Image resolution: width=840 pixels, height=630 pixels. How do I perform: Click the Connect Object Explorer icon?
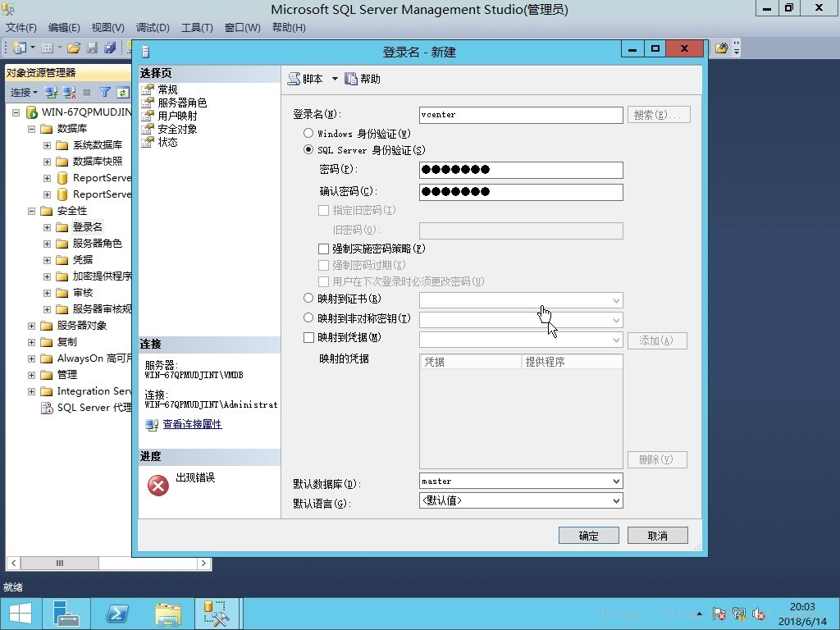pyautogui.click(x=51, y=92)
